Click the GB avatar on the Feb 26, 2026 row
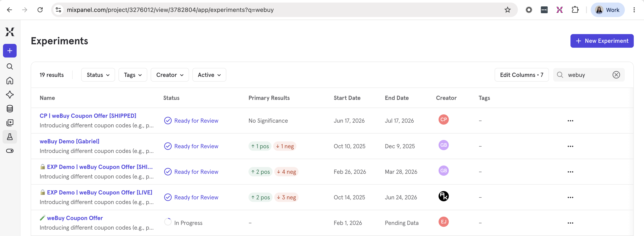644x236 pixels. click(x=443, y=170)
